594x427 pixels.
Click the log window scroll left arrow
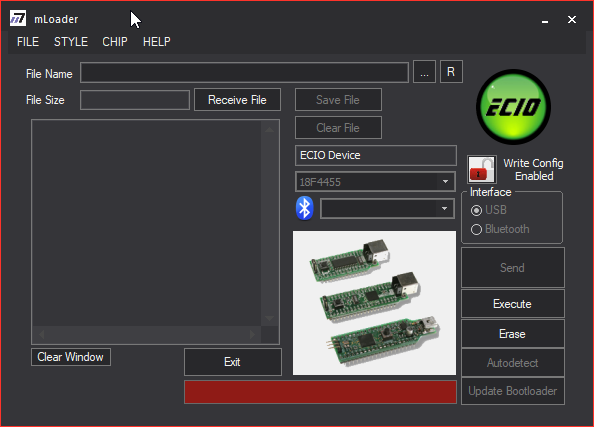tap(42, 335)
